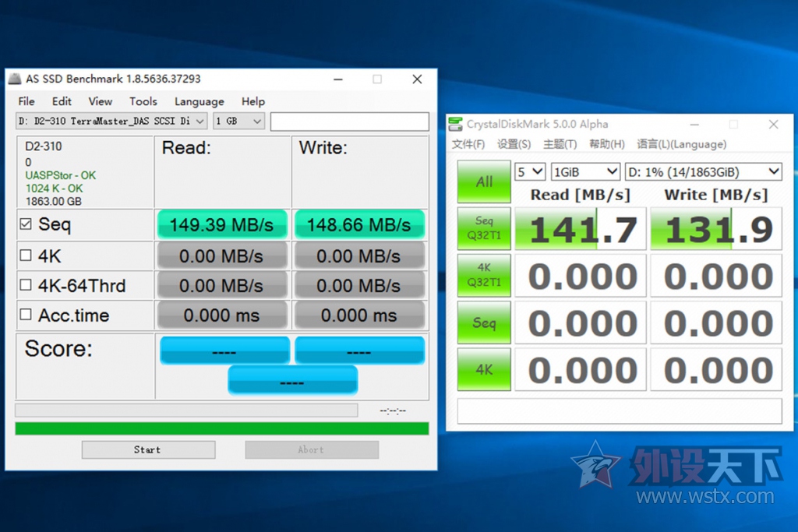Click the 1863.00 GB capacity text
The height and width of the screenshot is (532, 798).
point(54,202)
